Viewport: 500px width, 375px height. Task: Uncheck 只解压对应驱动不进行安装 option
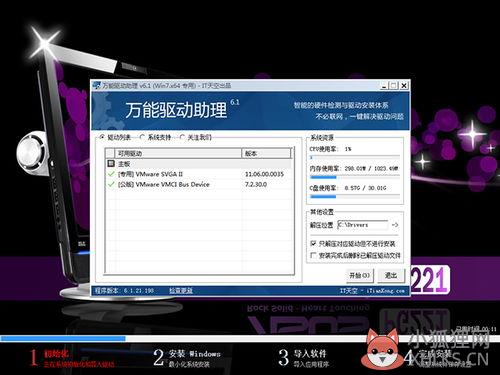click(313, 244)
